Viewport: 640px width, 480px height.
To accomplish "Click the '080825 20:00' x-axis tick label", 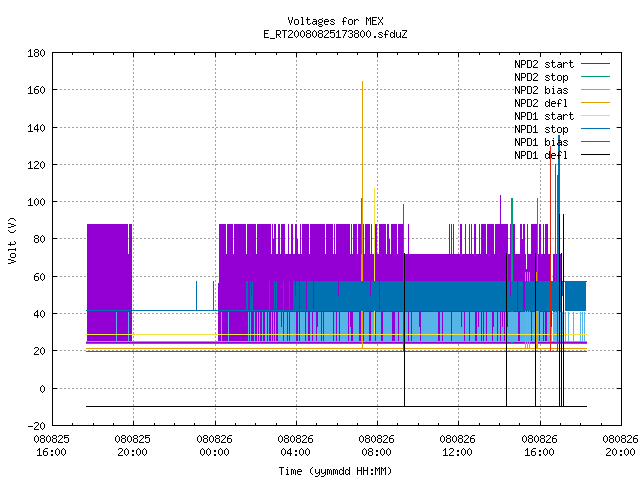I will point(133,446).
